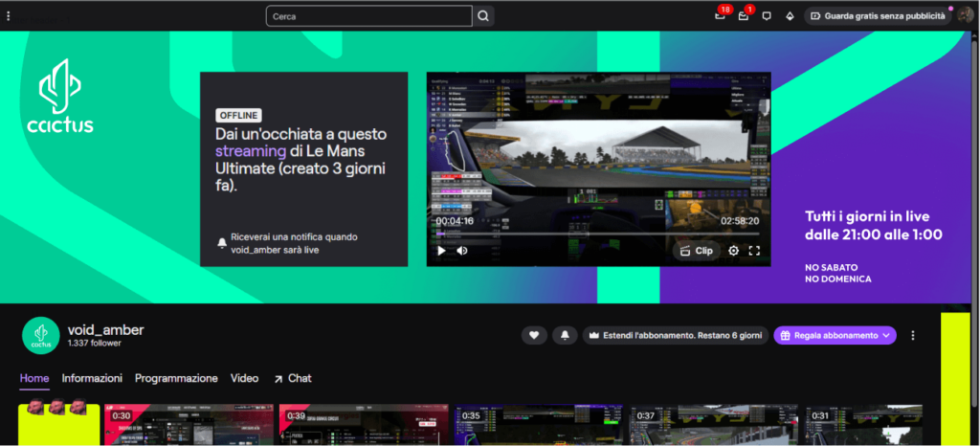980x446 pixels.
Task: Click Guarda gratis senza pubblicità button
Action: 878,16
